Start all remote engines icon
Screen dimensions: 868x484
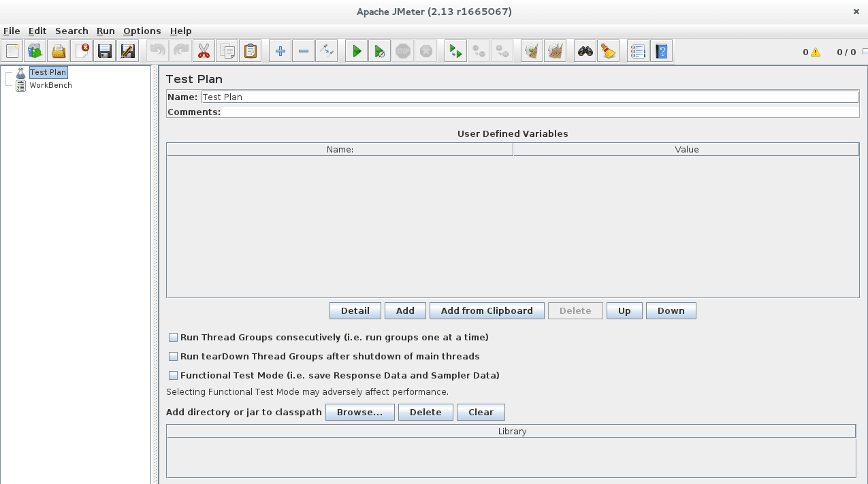point(455,51)
